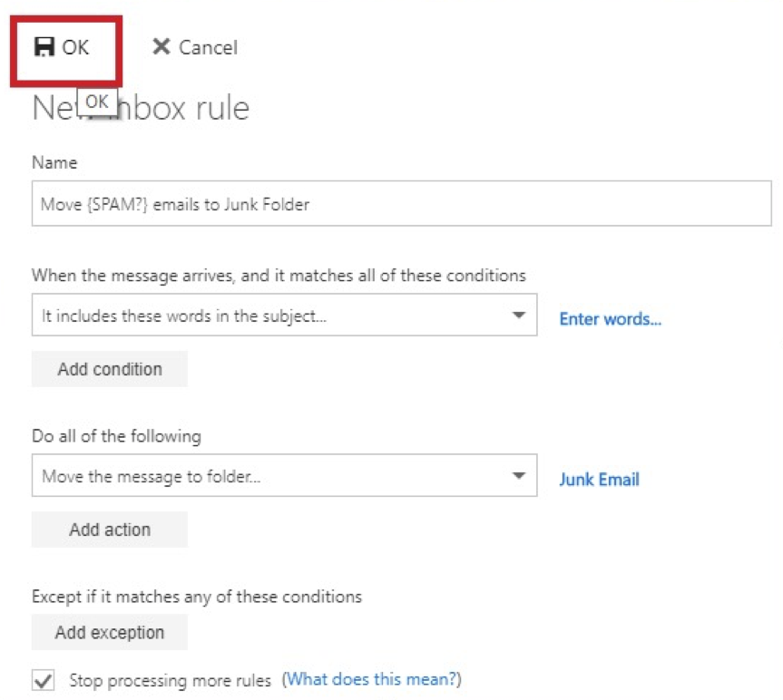The image size is (783, 700).
Task: Uncheck the Stop processing more rules checkbox
Action: 42,680
